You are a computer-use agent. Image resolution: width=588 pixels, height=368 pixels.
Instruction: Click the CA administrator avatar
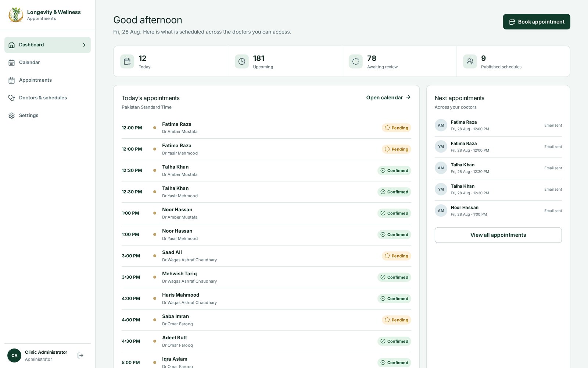coord(14,355)
